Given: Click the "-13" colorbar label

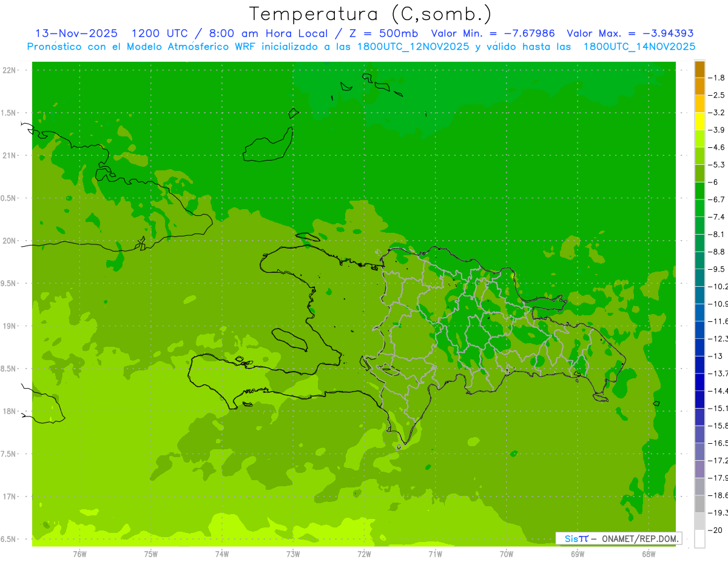Looking at the screenshot, I should pyautogui.click(x=715, y=356).
